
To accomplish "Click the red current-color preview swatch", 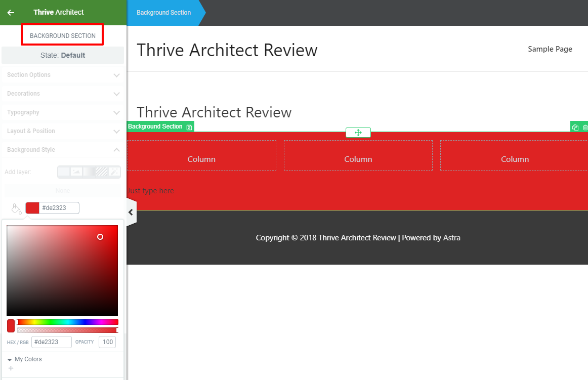I will (x=11, y=326).
